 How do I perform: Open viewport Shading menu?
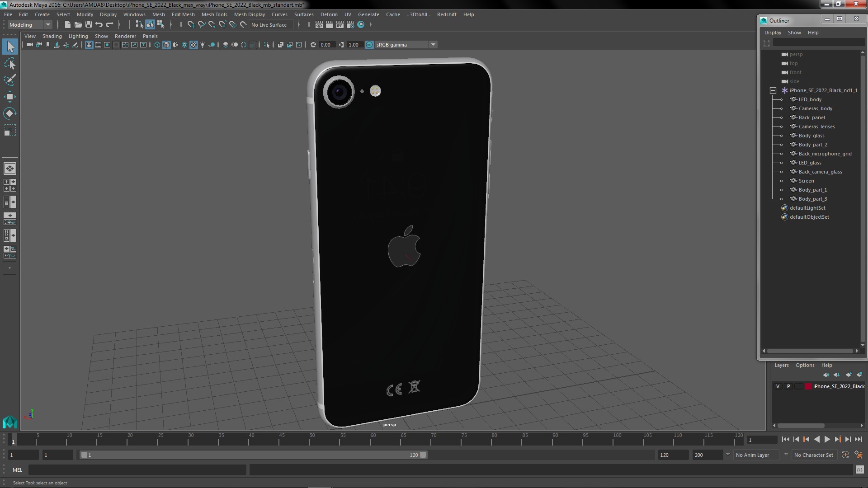52,36
